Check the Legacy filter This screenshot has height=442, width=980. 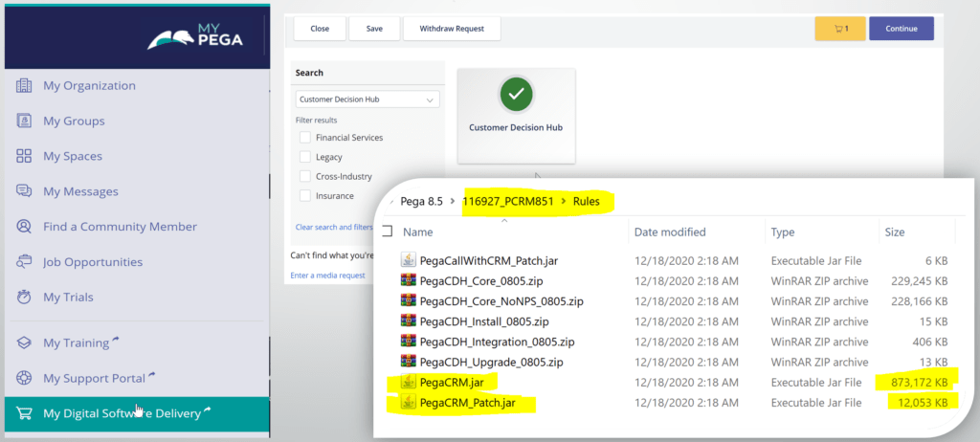pos(305,157)
